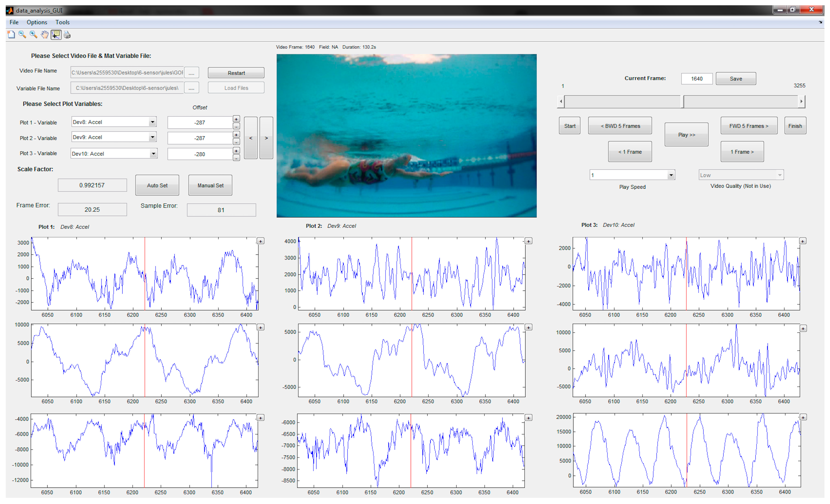Click the New Figure toolbar icon
The width and height of the screenshot is (830, 504).
11,35
